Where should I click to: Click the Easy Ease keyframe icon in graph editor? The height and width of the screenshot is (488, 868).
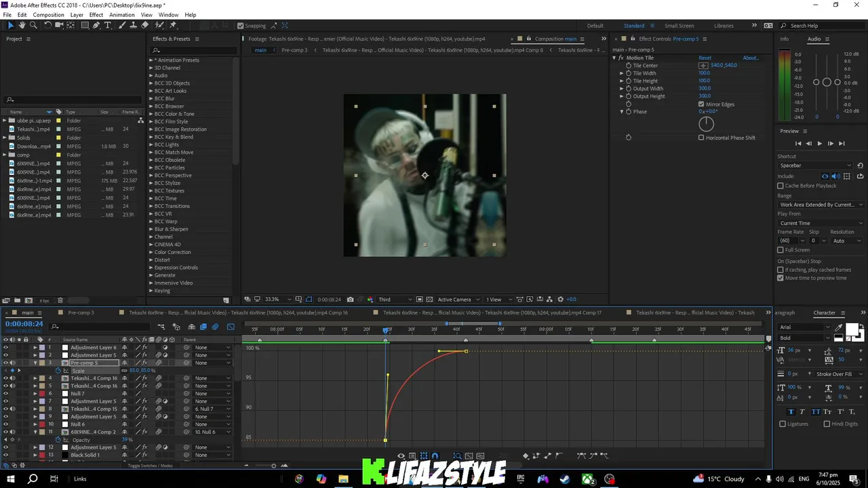click(x=580, y=455)
